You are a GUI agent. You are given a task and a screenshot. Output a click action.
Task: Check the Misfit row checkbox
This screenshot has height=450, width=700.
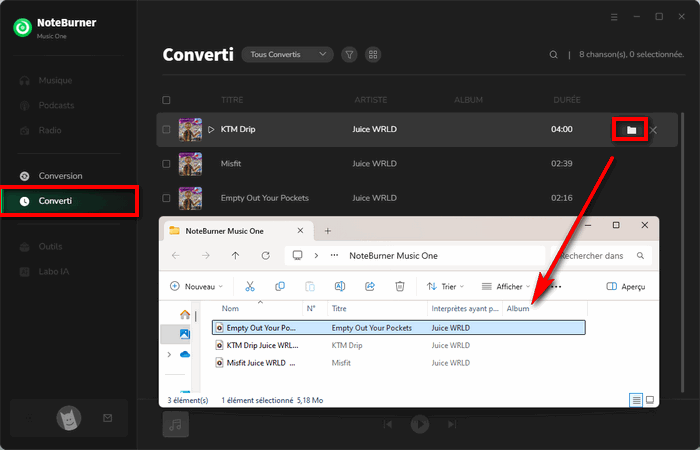(166, 164)
